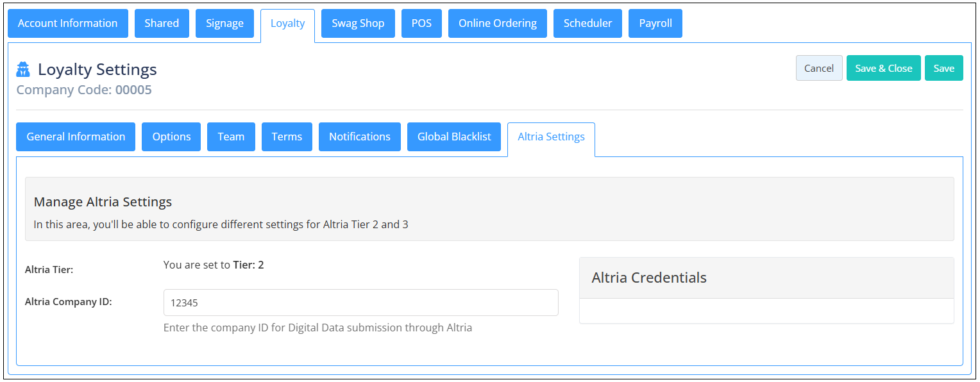Go to Notifications sub-tab
980x382 pixels.
(360, 137)
